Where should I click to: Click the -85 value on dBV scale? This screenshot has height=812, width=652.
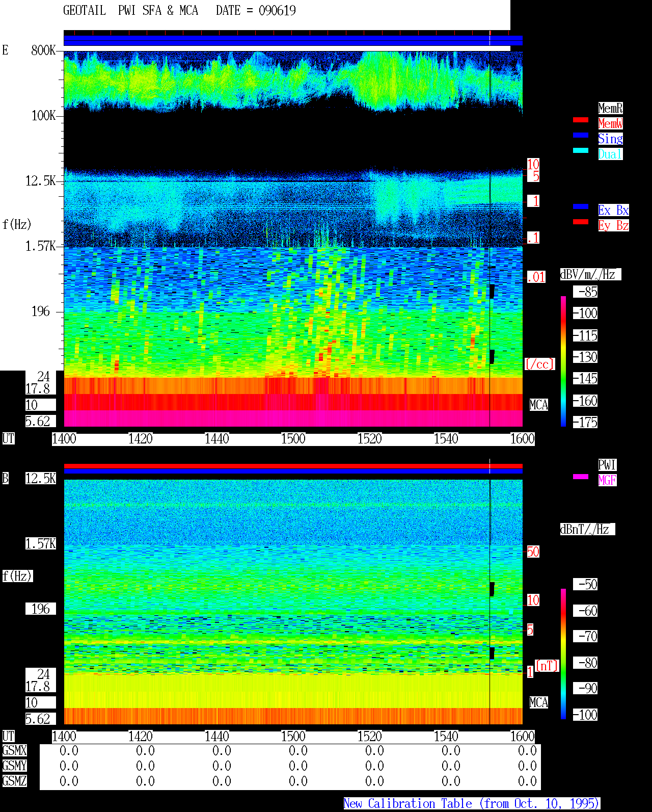pos(587,292)
